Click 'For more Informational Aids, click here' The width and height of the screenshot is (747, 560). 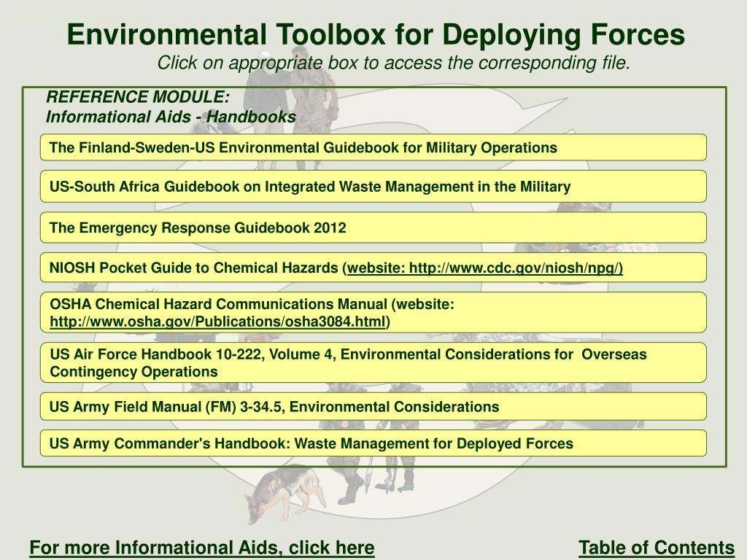[x=202, y=548]
